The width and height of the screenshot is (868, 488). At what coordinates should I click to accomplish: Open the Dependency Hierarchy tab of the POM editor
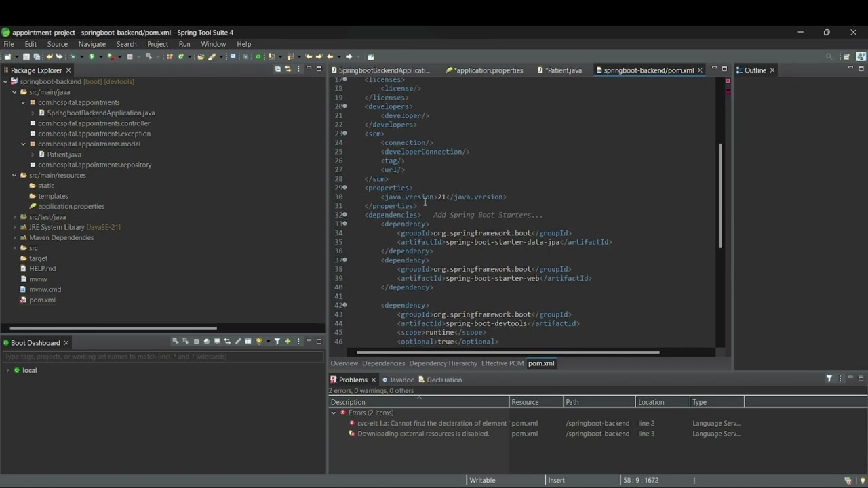tap(443, 363)
